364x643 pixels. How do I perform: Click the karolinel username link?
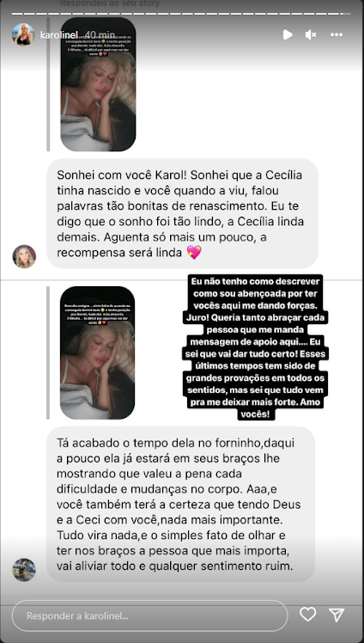coord(59,35)
